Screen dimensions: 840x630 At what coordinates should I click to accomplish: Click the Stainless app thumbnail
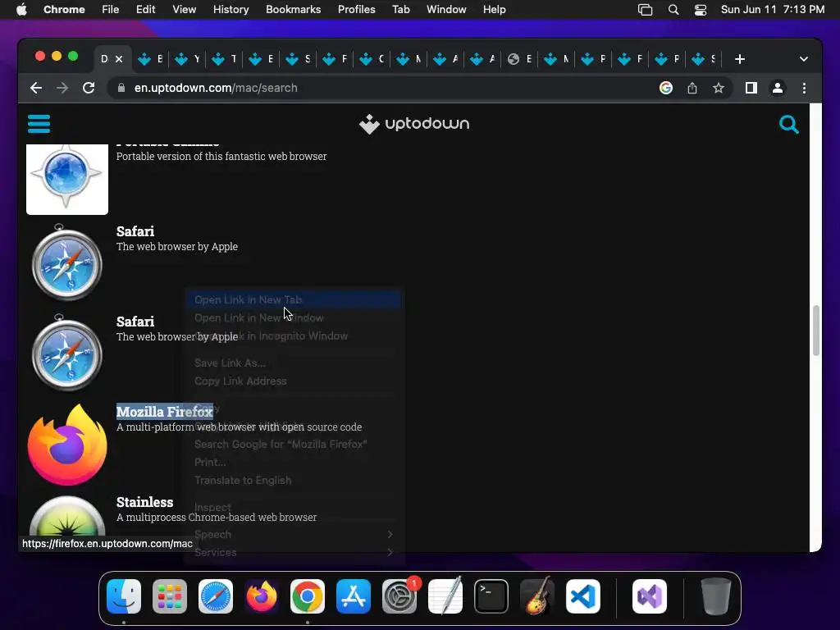[67, 516]
